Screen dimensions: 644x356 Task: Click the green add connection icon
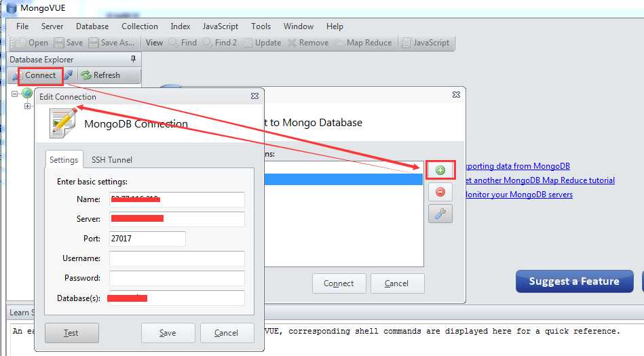click(x=440, y=170)
